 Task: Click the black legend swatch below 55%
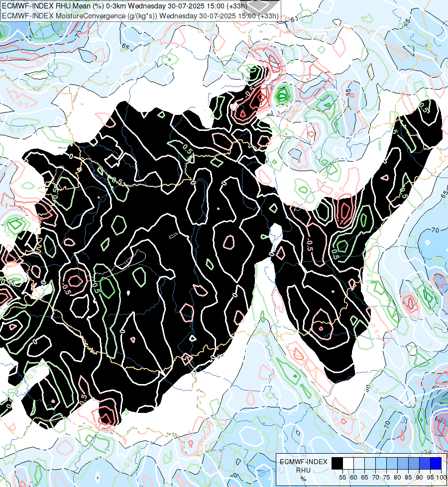337,463
